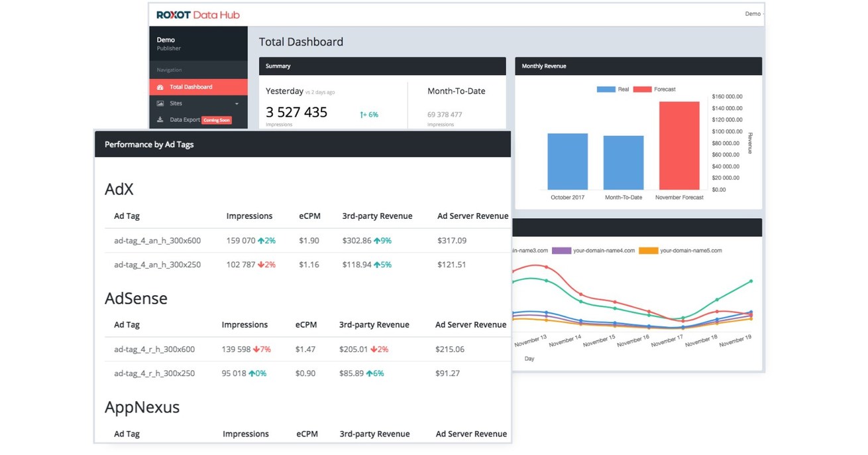The width and height of the screenshot is (868, 455).
Task: Expand the Sites navigation dropdown
Action: pyautogui.click(x=237, y=103)
